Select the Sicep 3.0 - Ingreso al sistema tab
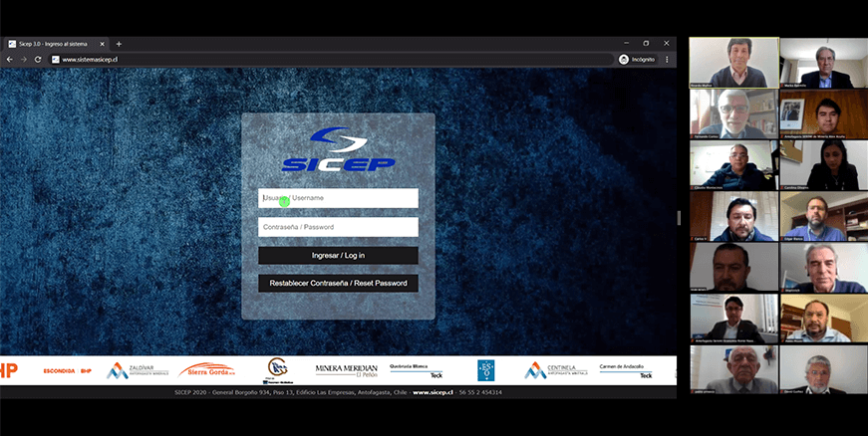Viewport: 868px width, 436px height. click(x=56, y=44)
